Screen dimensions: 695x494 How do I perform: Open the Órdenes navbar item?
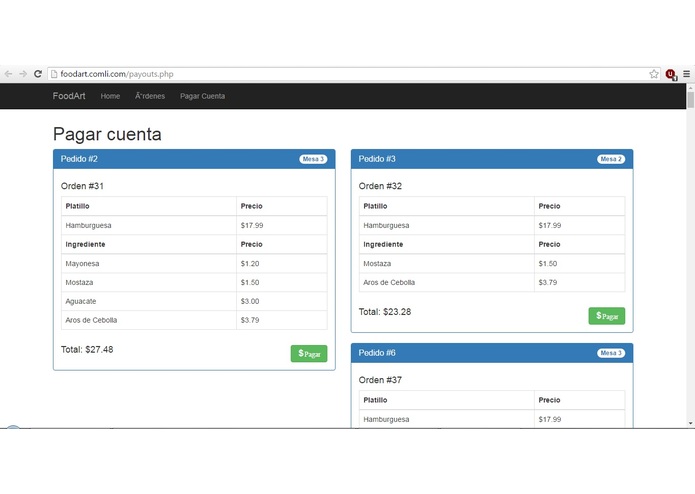point(150,96)
